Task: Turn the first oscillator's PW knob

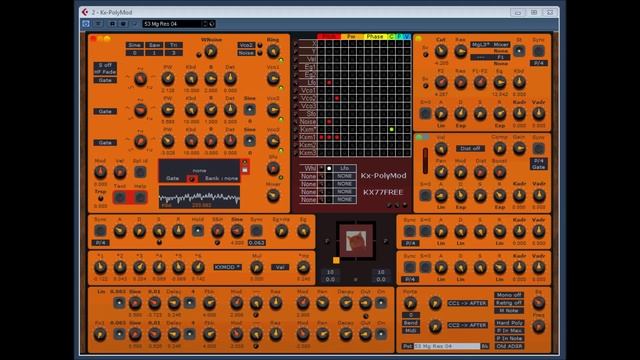Action: (x=168, y=78)
